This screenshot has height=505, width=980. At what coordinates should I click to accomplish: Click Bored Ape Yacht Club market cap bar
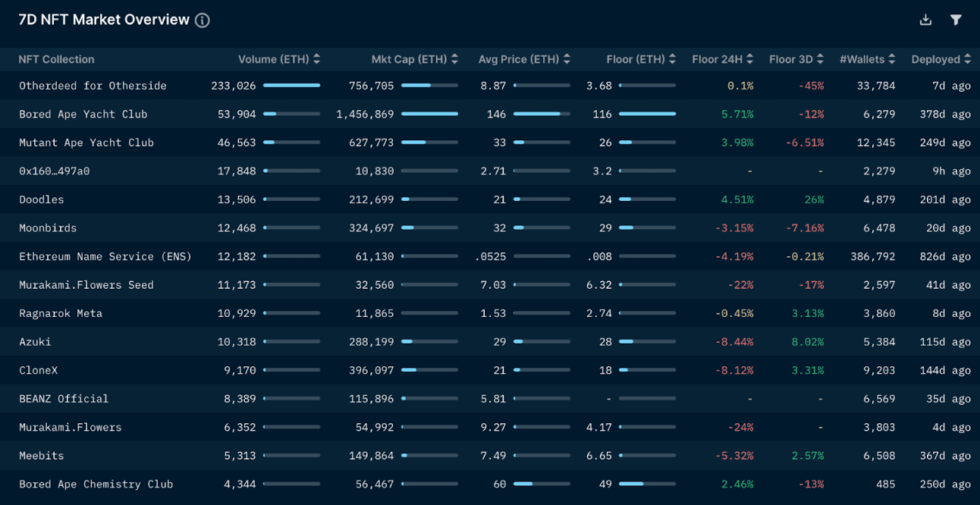429,114
